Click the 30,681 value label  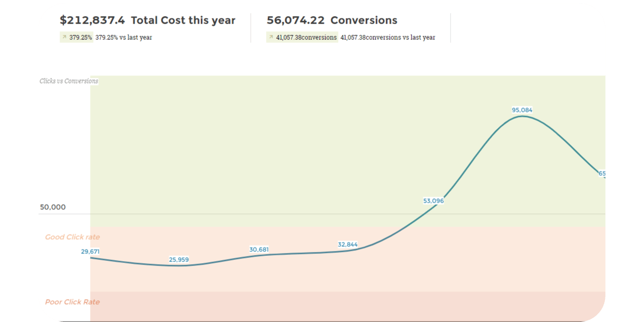pos(259,249)
